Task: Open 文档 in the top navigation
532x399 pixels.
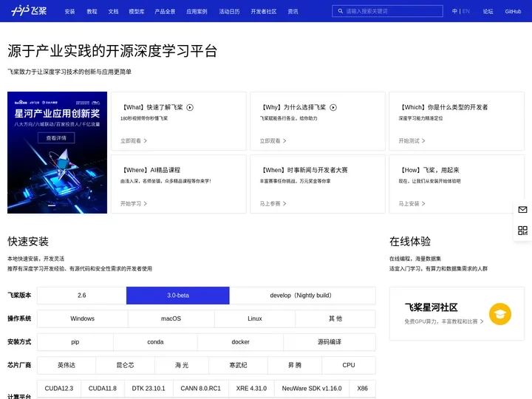Action: (113, 12)
